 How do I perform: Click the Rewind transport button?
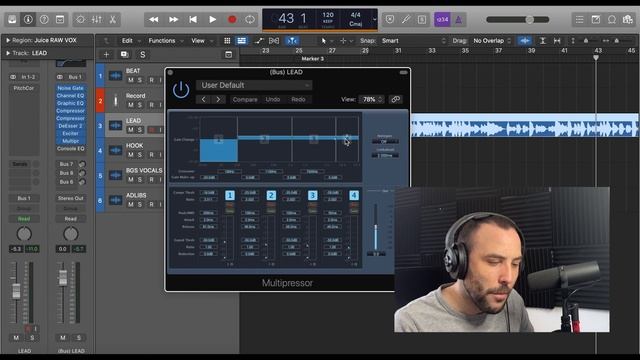154,19
